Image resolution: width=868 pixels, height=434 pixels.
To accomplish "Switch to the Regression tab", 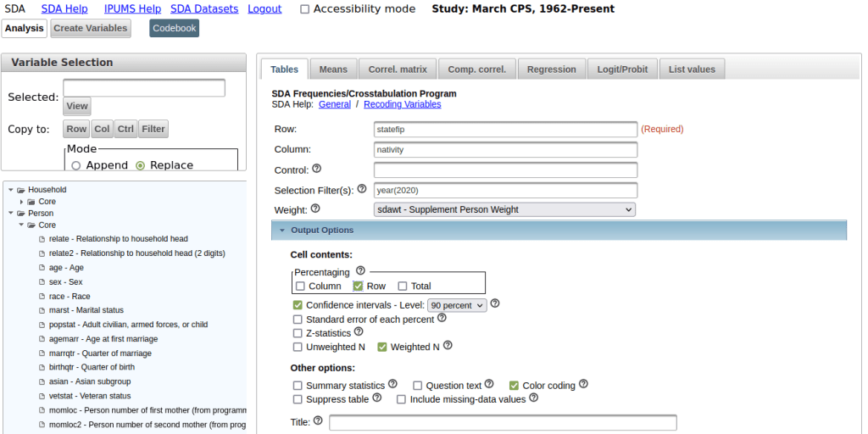I will [x=551, y=70].
